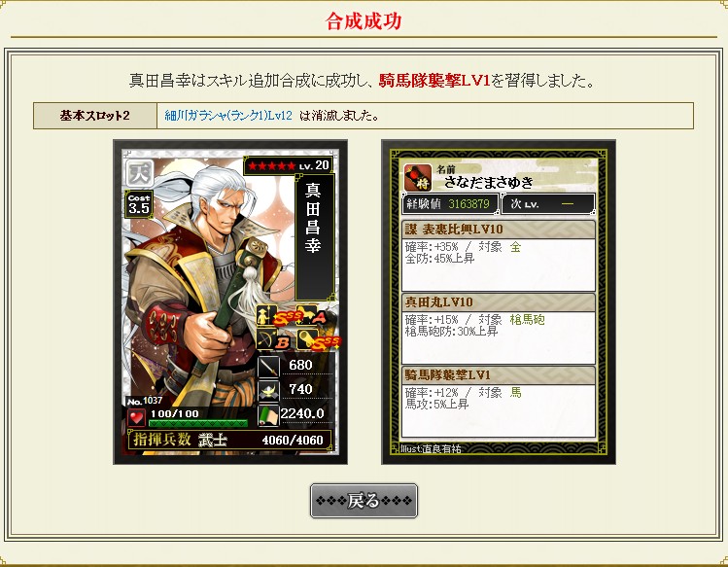The width and height of the screenshot is (728, 567).
Task: Click the spear attack stat icon
Action: 269,367
